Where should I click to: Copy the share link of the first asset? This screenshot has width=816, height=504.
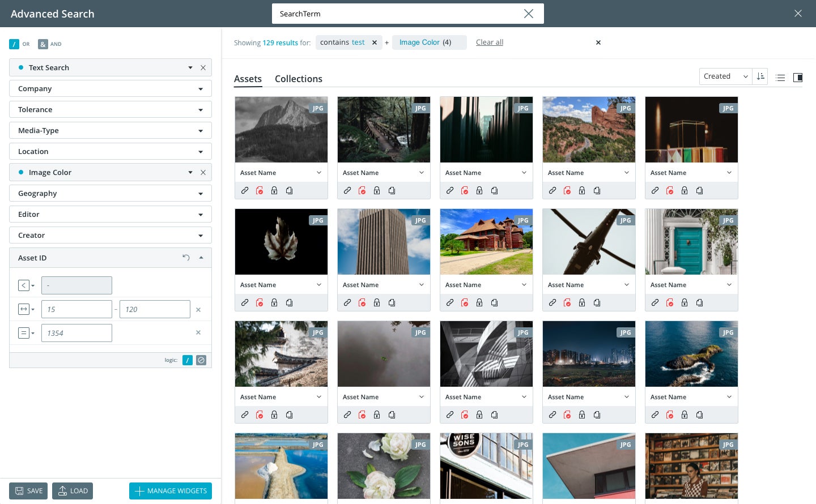pyautogui.click(x=245, y=190)
